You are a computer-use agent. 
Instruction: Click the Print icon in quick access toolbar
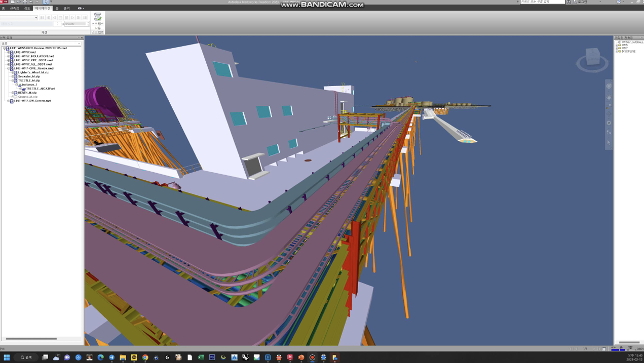click(x=25, y=2)
